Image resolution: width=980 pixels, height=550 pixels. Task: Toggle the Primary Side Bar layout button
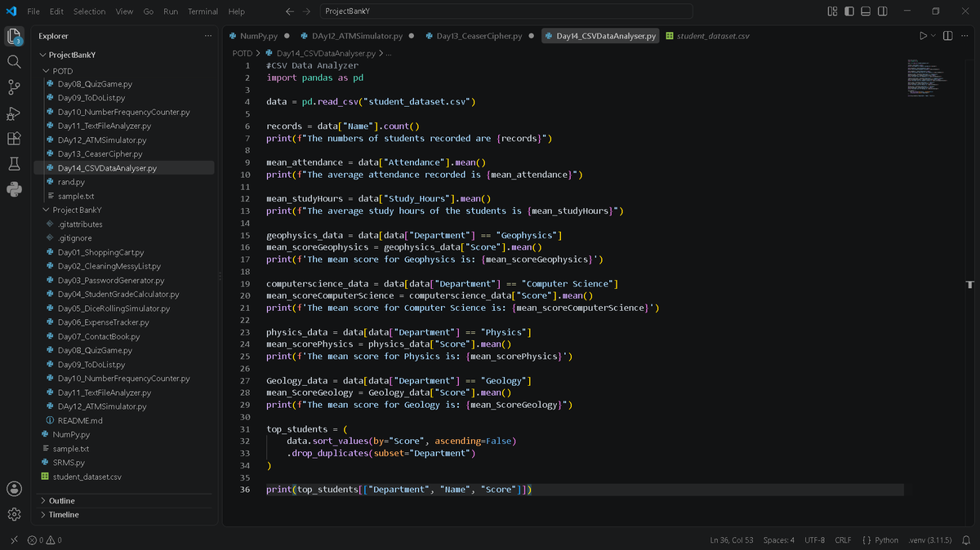tap(849, 11)
